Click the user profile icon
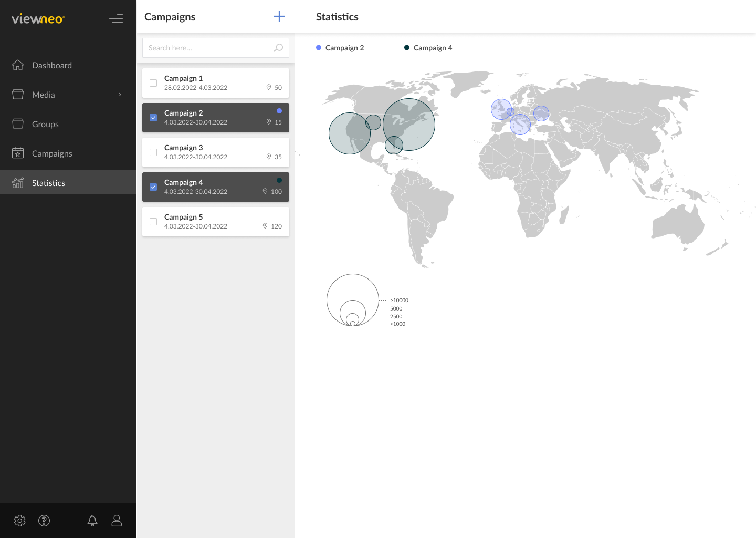This screenshot has height=538, width=756. (117, 521)
